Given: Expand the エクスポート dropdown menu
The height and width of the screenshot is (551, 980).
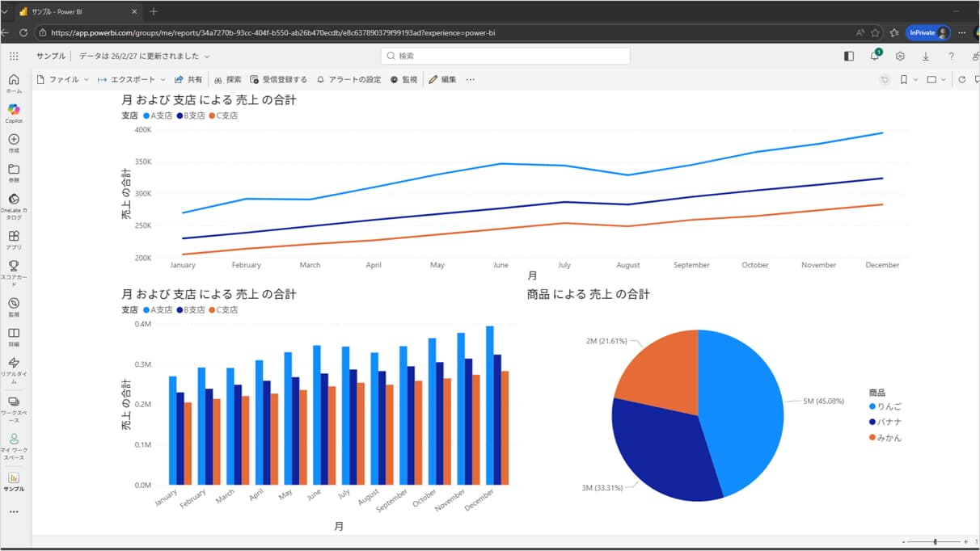Looking at the screenshot, I should (x=131, y=80).
